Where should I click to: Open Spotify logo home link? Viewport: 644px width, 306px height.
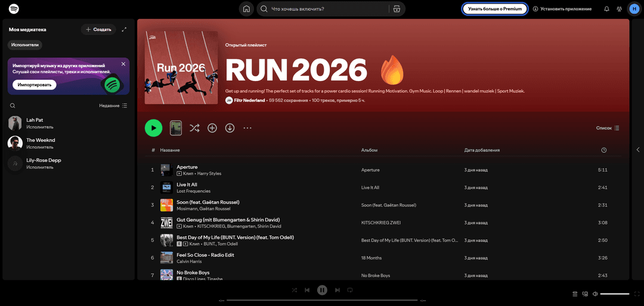tap(14, 8)
